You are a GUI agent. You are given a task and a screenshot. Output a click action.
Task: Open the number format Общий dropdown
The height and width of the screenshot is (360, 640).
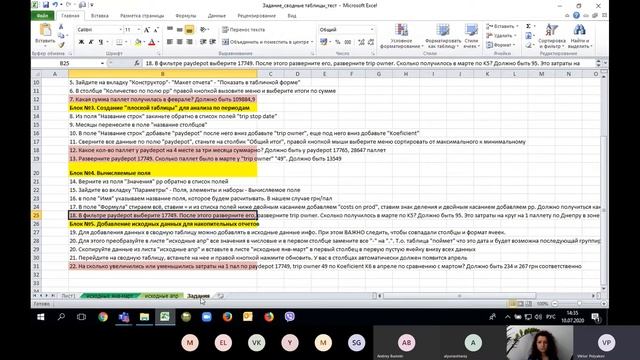pyautogui.click(x=372, y=30)
